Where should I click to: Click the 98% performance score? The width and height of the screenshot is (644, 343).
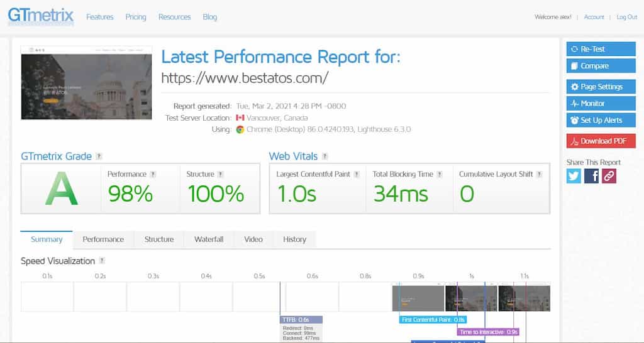point(130,193)
